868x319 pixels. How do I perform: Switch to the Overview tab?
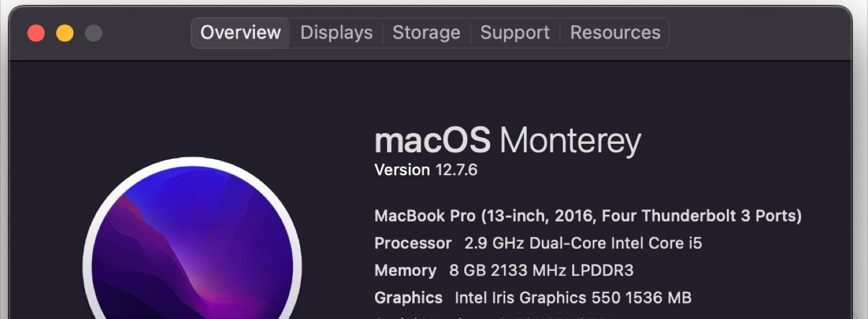tap(241, 33)
